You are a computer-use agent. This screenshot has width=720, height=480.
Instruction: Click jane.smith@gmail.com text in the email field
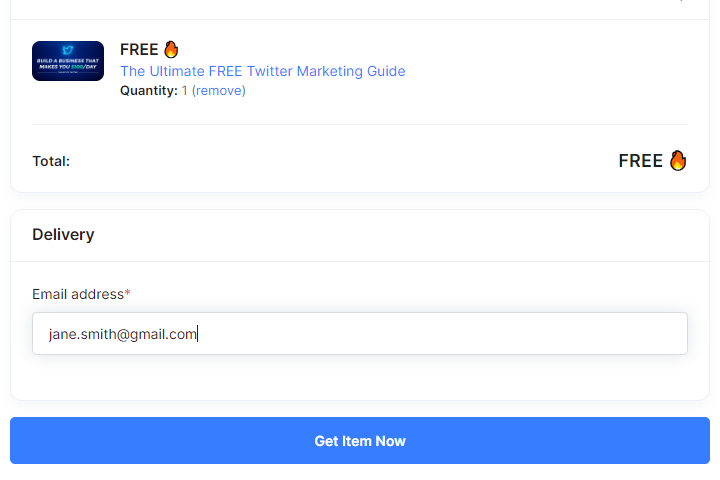123,334
